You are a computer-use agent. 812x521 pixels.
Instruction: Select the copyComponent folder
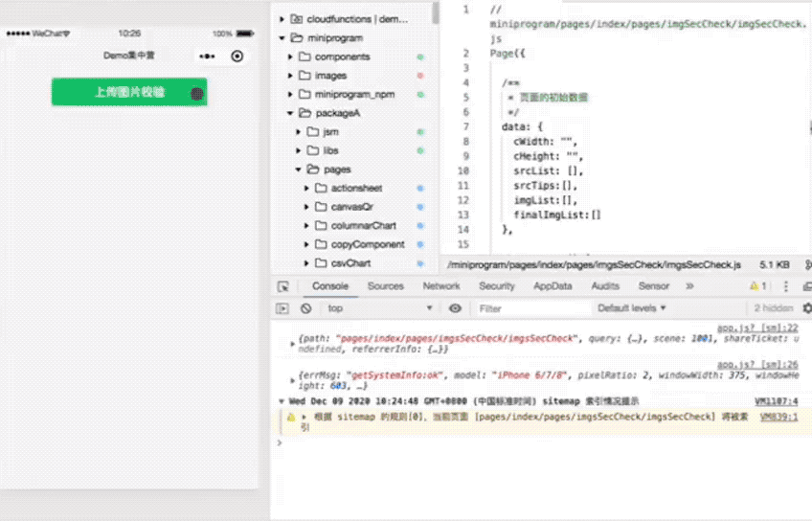tap(368, 244)
